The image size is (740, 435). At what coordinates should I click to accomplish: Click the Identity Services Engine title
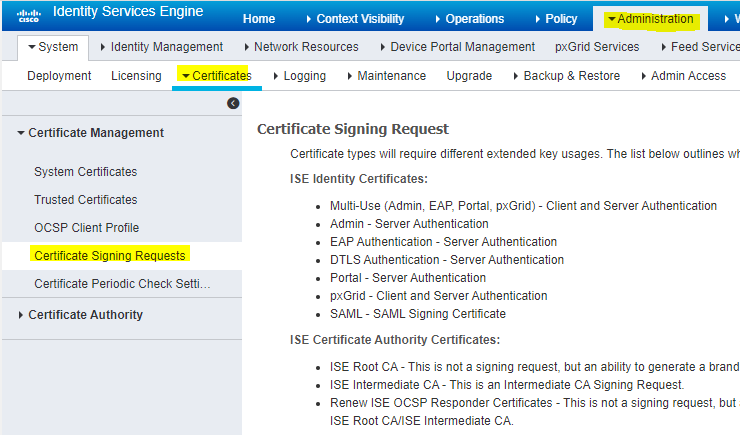point(128,11)
